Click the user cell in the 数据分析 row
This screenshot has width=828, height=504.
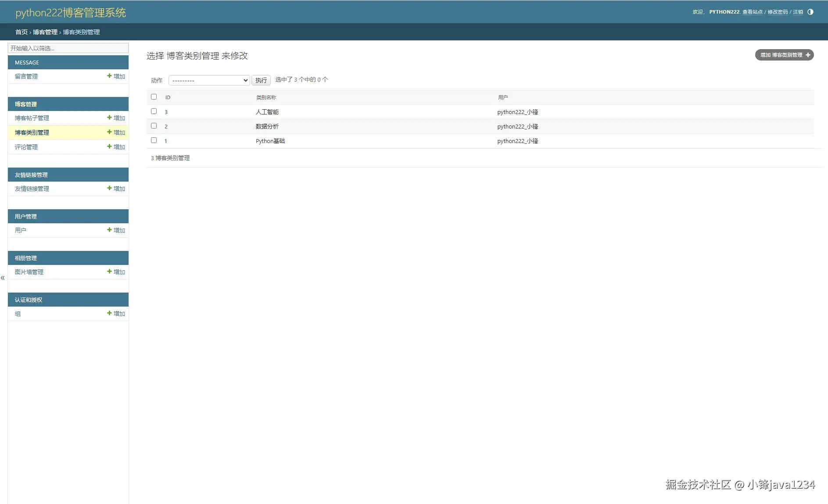click(x=518, y=126)
